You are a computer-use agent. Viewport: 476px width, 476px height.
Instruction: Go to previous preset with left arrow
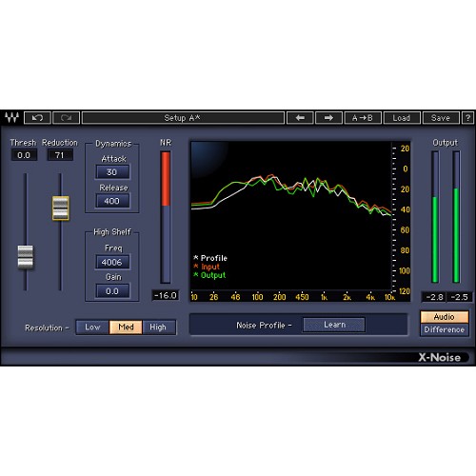[x=300, y=118]
